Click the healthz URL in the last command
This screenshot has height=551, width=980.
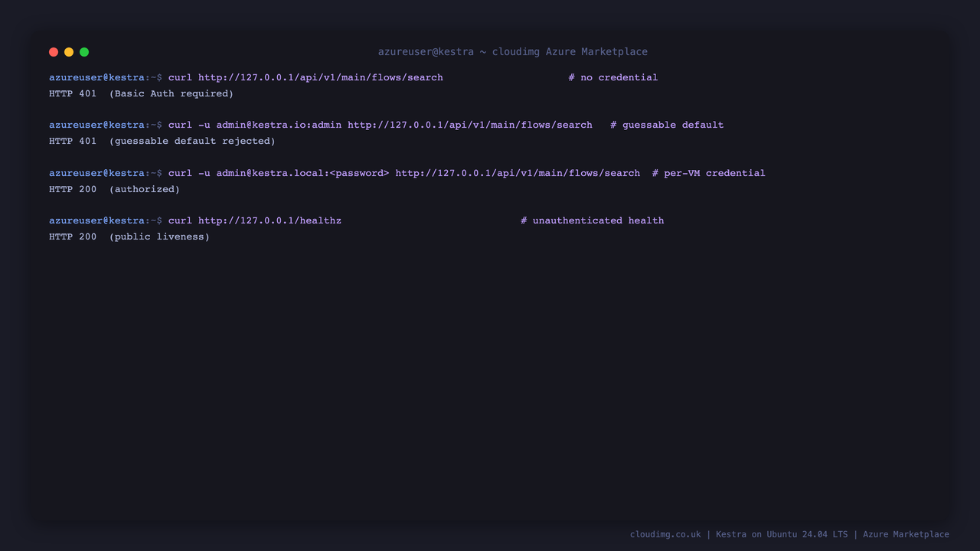tap(269, 220)
